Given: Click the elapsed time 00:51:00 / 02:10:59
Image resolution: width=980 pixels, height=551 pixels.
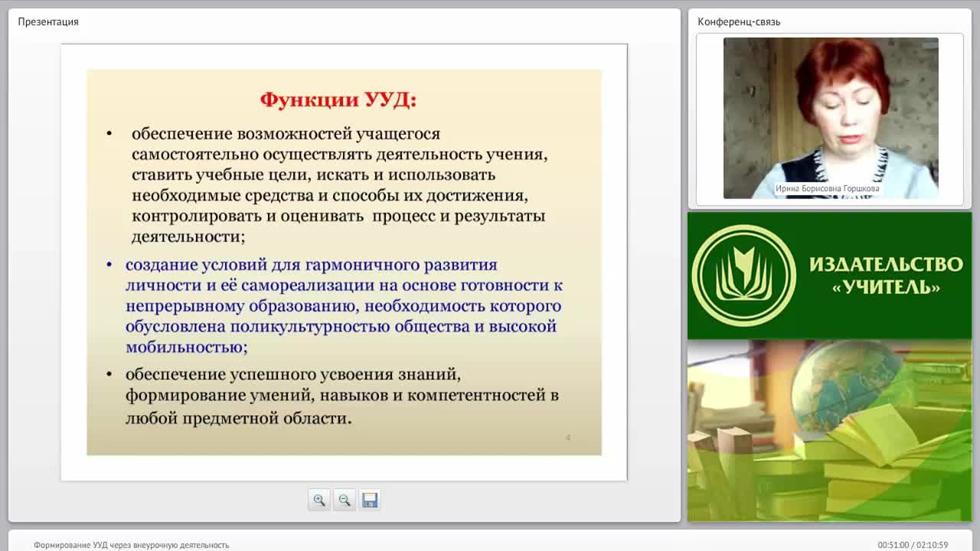Looking at the screenshot, I should pos(913,545).
